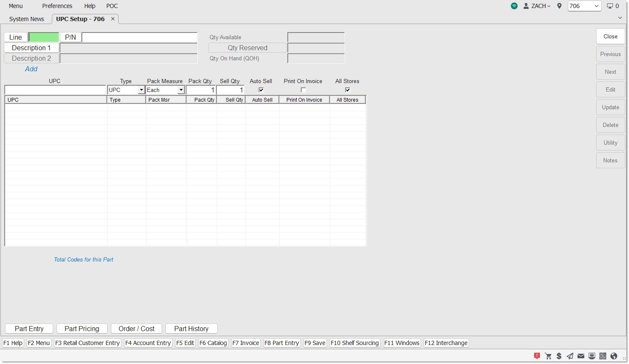629x364 pixels.
Task: Open the shopping cart icon in status bar
Action: pos(548,356)
